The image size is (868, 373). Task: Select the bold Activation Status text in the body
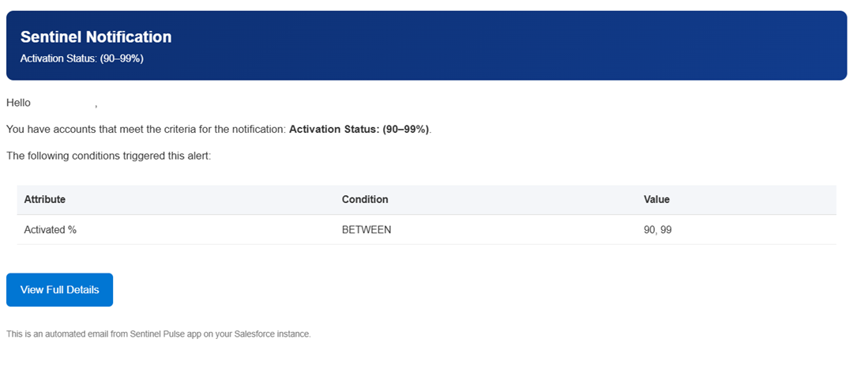(x=359, y=129)
